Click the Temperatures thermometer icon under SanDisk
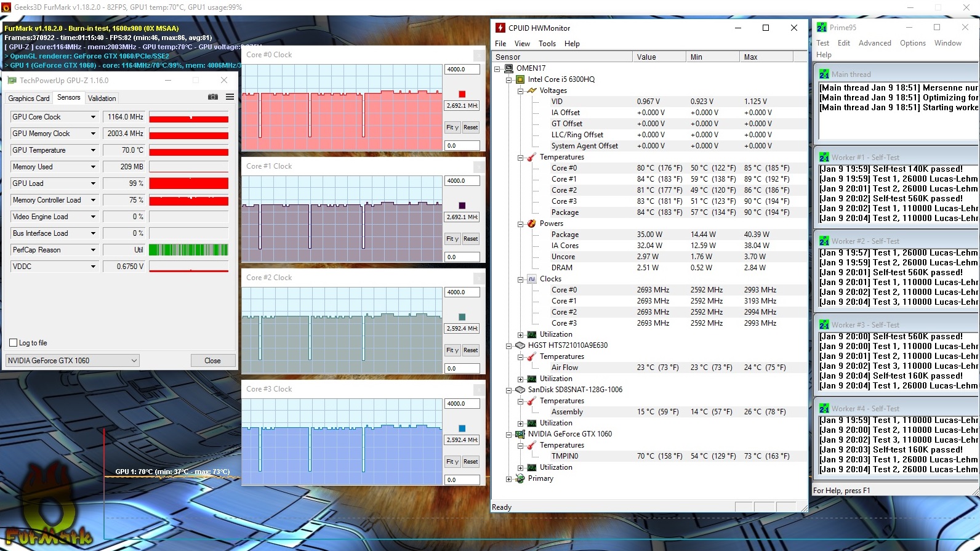Screen dimensions: 980x551 (x=532, y=401)
